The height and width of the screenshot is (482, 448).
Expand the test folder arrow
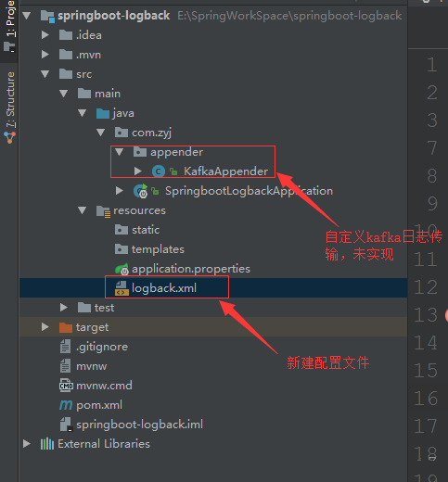(64, 308)
